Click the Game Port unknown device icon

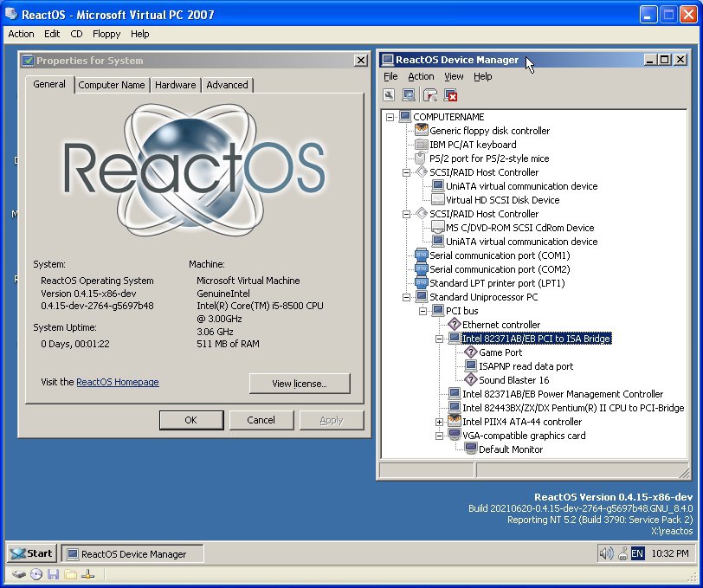click(x=471, y=352)
